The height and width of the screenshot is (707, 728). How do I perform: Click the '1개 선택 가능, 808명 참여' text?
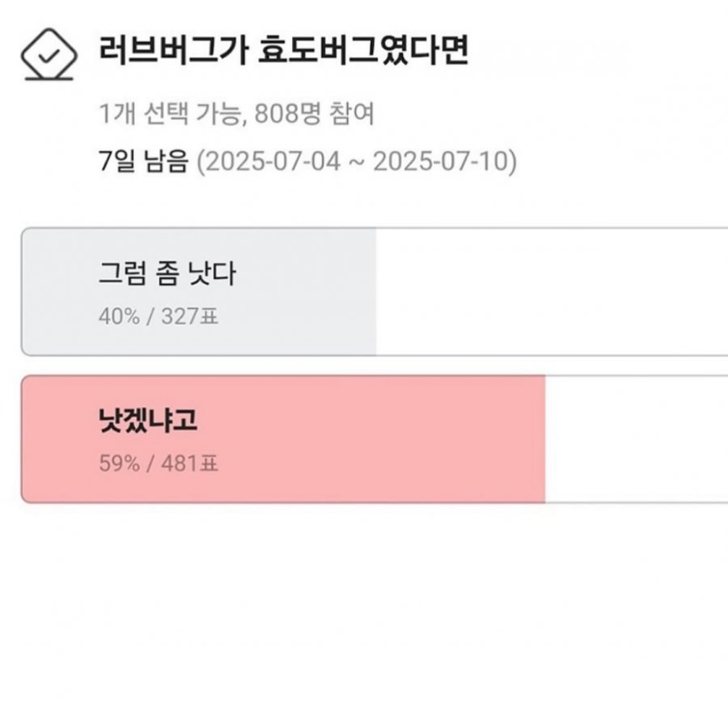(x=236, y=113)
